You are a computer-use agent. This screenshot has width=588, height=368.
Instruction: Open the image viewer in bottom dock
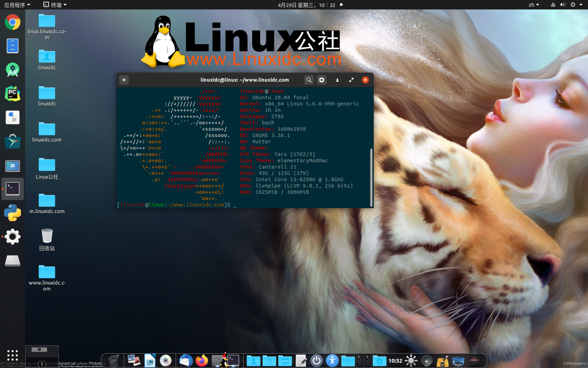pyautogui.click(x=134, y=361)
